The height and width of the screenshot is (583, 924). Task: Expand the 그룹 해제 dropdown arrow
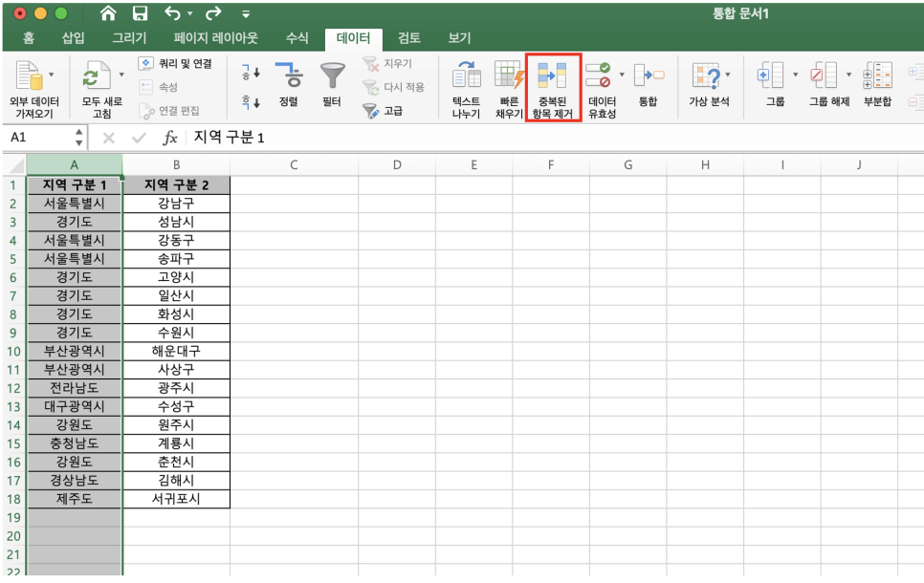848,75
